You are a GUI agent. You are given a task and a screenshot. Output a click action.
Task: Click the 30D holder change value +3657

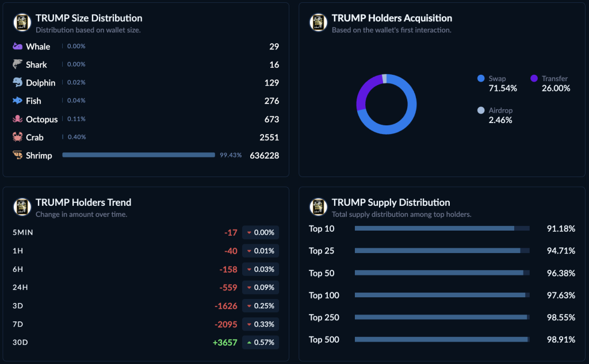[x=225, y=343]
